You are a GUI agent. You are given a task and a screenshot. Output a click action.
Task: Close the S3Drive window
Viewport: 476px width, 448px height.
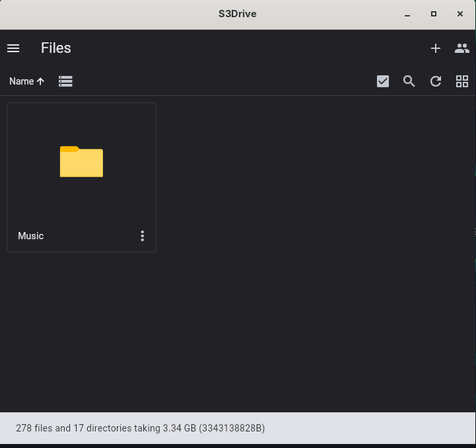point(460,14)
